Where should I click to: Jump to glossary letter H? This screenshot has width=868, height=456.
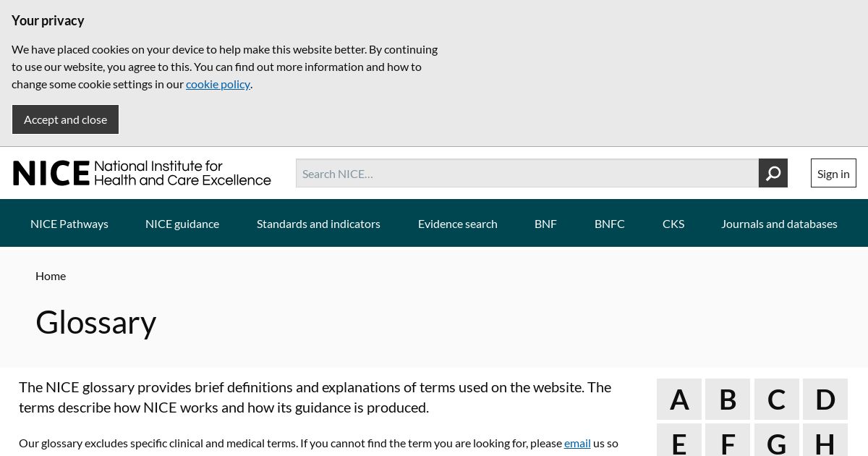[x=825, y=440]
